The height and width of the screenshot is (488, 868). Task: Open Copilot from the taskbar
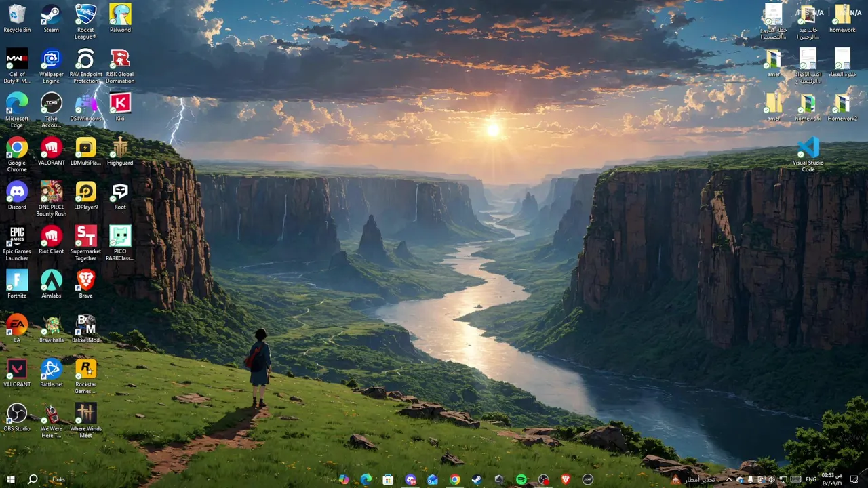(x=344, y=479)
